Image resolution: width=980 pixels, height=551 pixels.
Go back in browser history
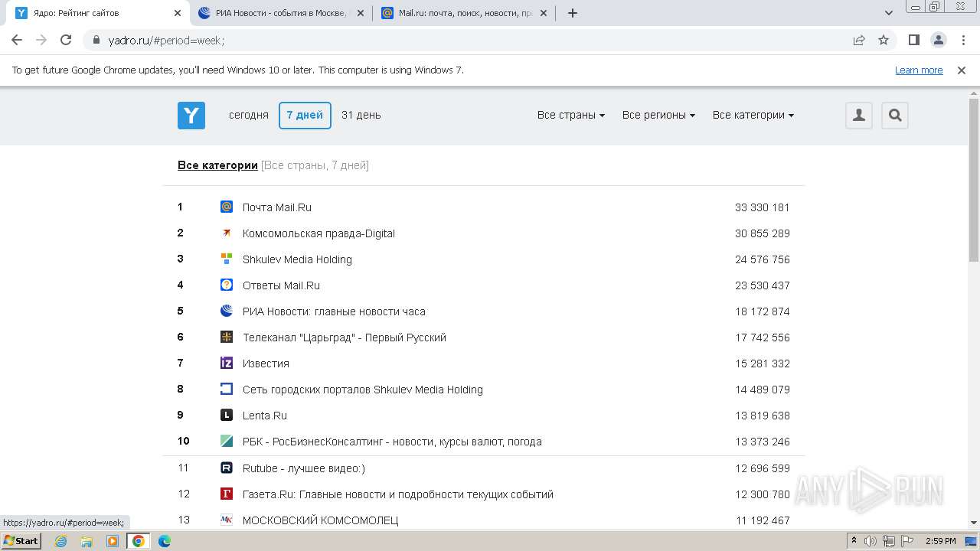(17, 40)
